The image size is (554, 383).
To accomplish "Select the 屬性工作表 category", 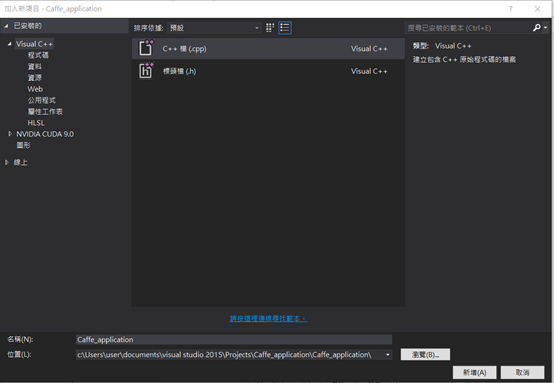I will tap(45, 112).
